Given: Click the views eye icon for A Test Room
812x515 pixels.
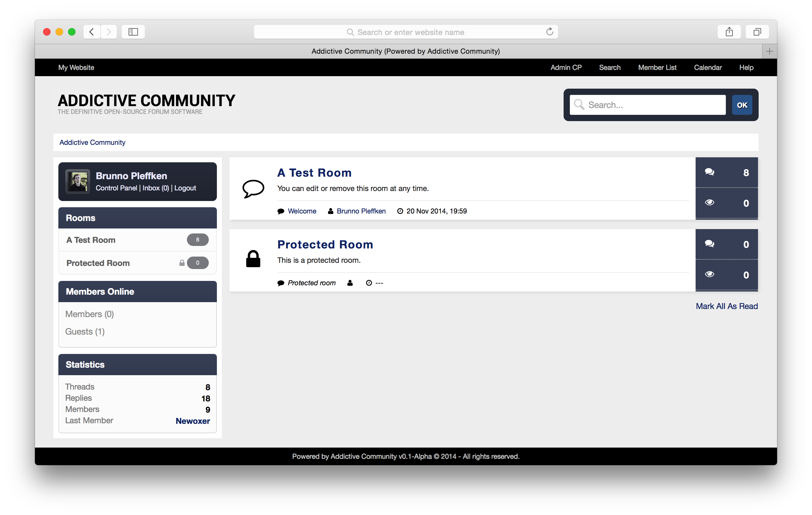Looking at the screenshot, I should [x=710, y=202].
